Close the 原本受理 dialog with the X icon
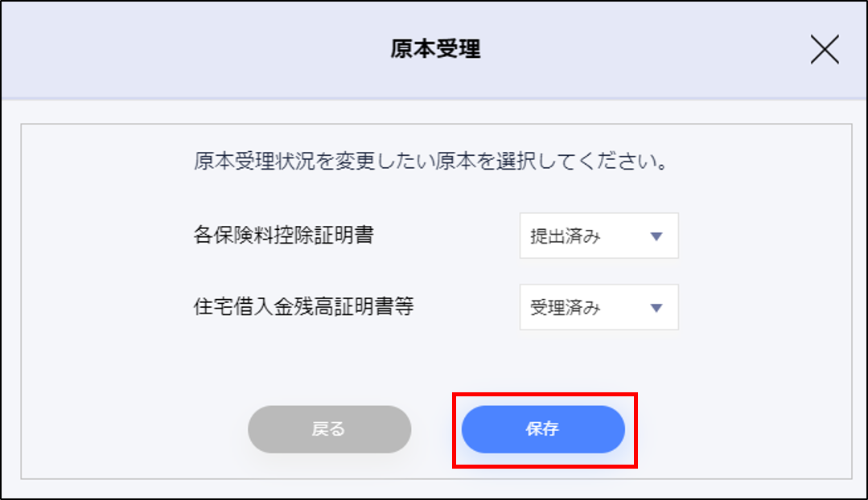The image size is (868, 500). (825, 49)
